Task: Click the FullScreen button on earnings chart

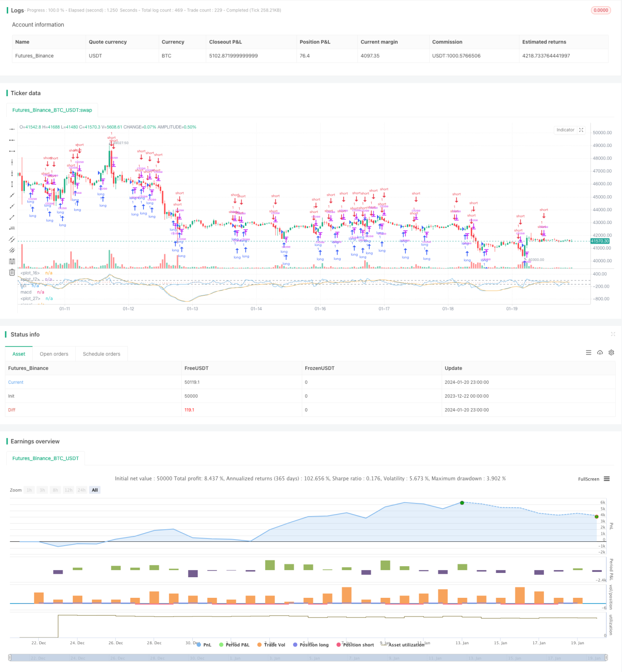Action: 589,479
